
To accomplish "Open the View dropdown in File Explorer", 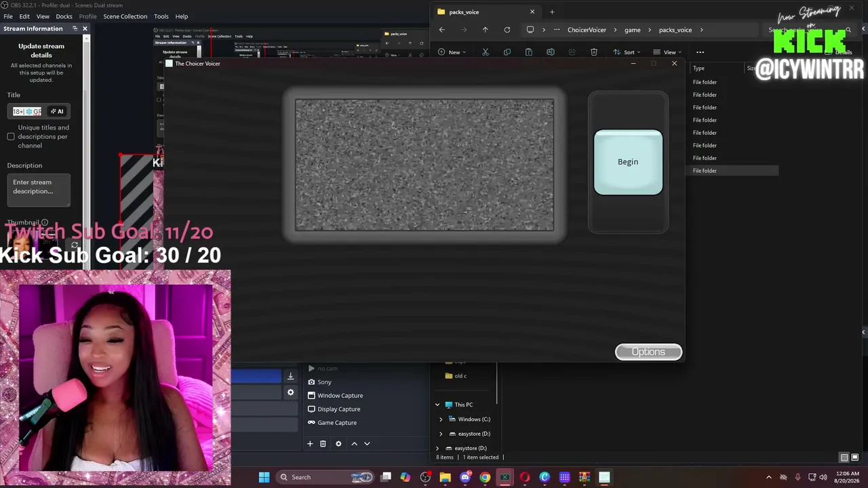I will click(x=667, y=52).
